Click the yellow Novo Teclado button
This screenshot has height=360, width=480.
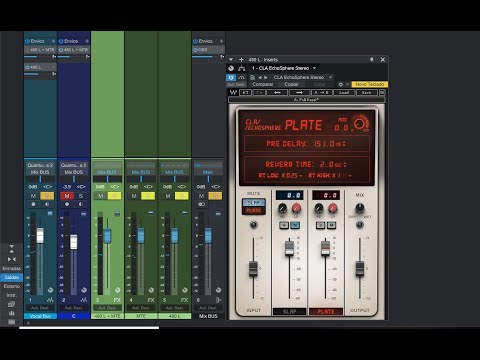(x=370, y=84)
